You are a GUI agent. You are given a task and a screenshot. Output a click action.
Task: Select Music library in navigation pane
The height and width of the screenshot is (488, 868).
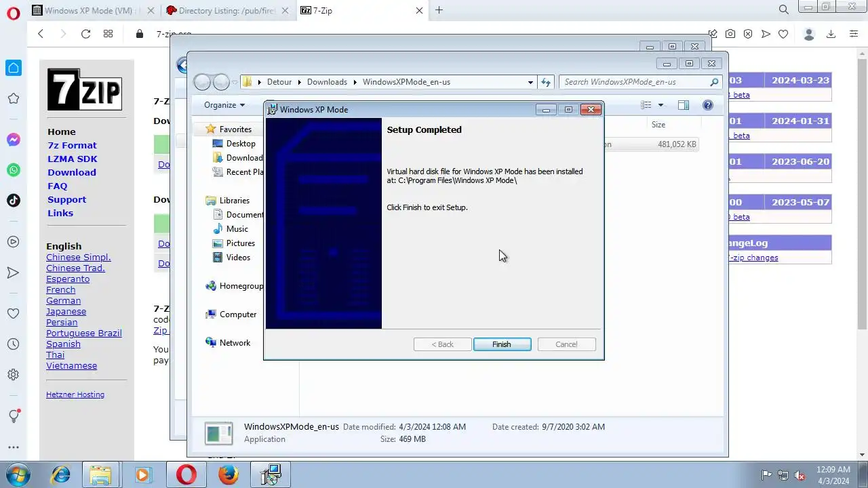click(230, 229)
